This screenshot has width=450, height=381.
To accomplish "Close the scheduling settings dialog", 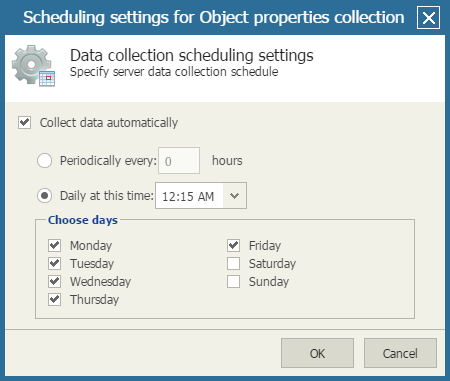I will [428, 18].
